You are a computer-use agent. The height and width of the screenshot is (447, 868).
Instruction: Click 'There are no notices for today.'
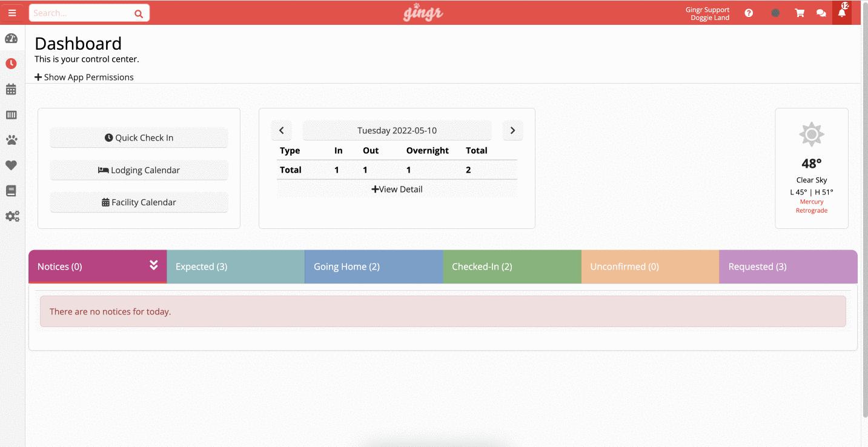click(110, 311)
